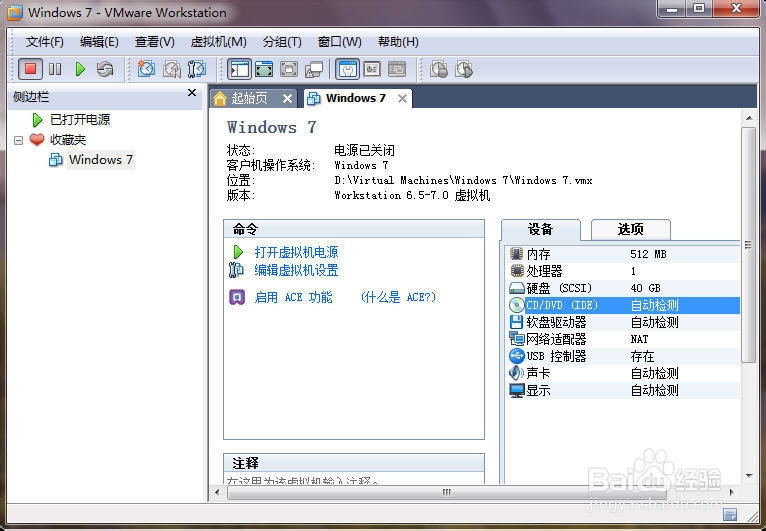This screenshot has height=531, width=766.
Task: Open the 编辑(E) menu
Action: coord(99,42)
